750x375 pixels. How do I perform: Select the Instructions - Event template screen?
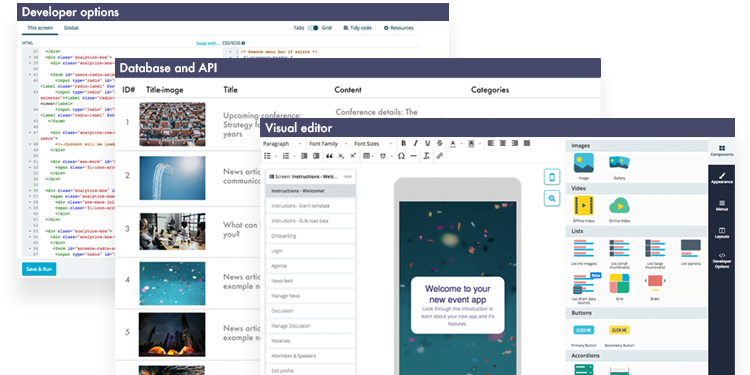(x=310, y=206)
